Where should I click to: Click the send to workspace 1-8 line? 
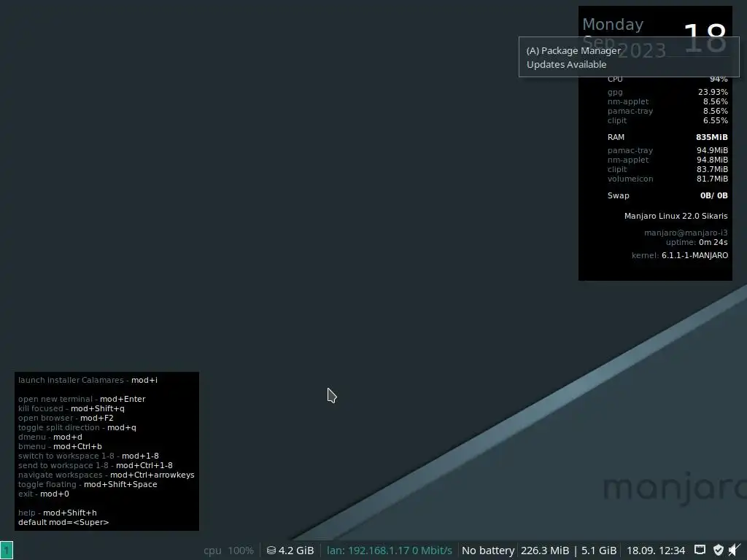pos(96,466)
